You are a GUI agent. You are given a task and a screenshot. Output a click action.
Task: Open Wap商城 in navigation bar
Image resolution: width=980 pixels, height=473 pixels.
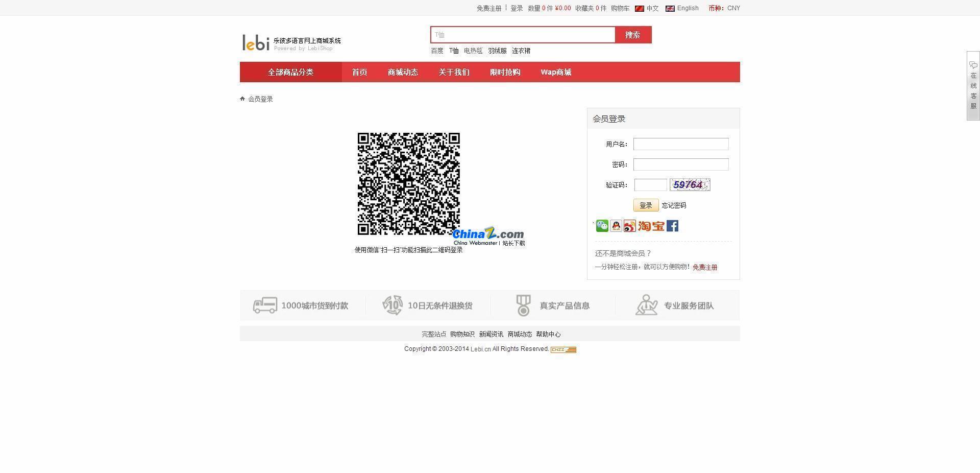pos(556,72)
